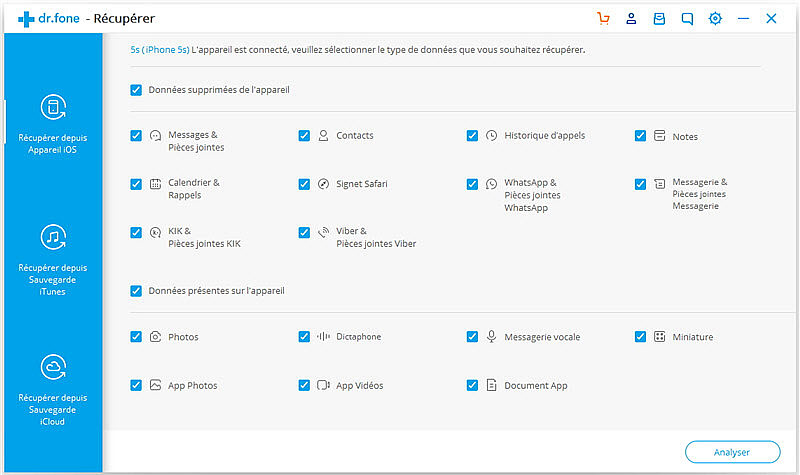
Task: Select Récupérer depuis Appareil iOS icon
Action: pyautogui.click(x=53, y=107)
